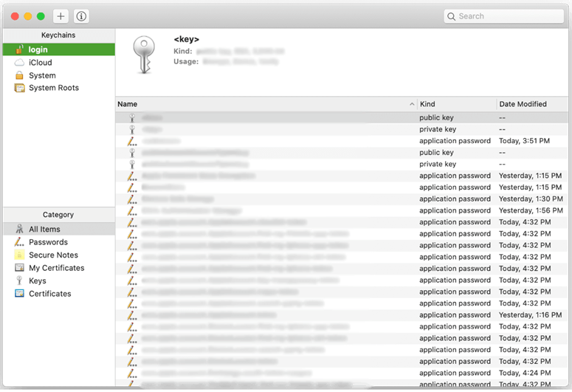Filter by Secure Notes category
This screenshot has height=392, width=572.
pyautogui.click(x=53, y=255)
